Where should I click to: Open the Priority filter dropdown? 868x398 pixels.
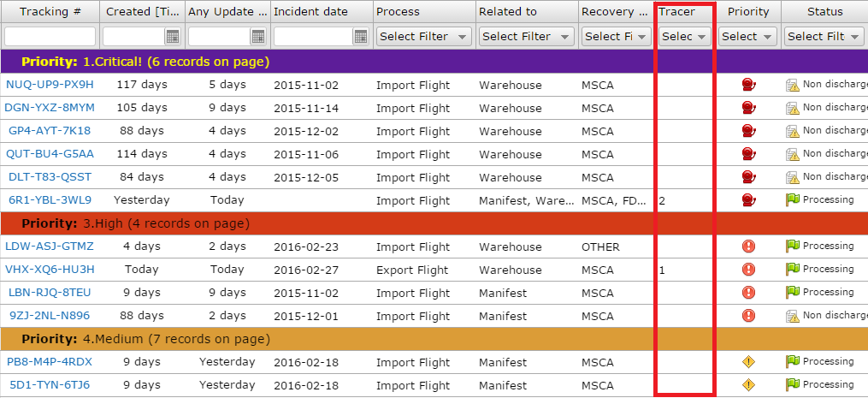point(747,37)
